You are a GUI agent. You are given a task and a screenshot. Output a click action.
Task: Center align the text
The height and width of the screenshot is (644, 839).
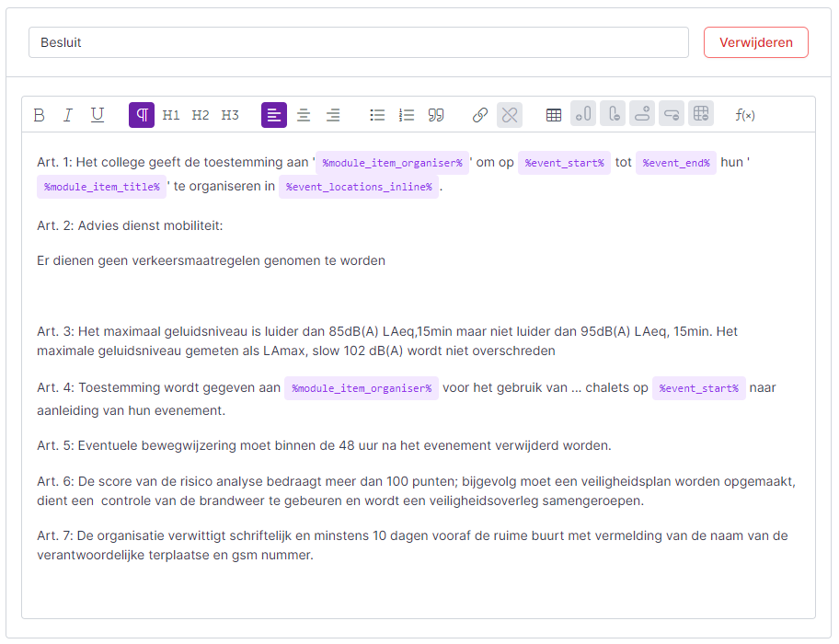click(304, 115)
